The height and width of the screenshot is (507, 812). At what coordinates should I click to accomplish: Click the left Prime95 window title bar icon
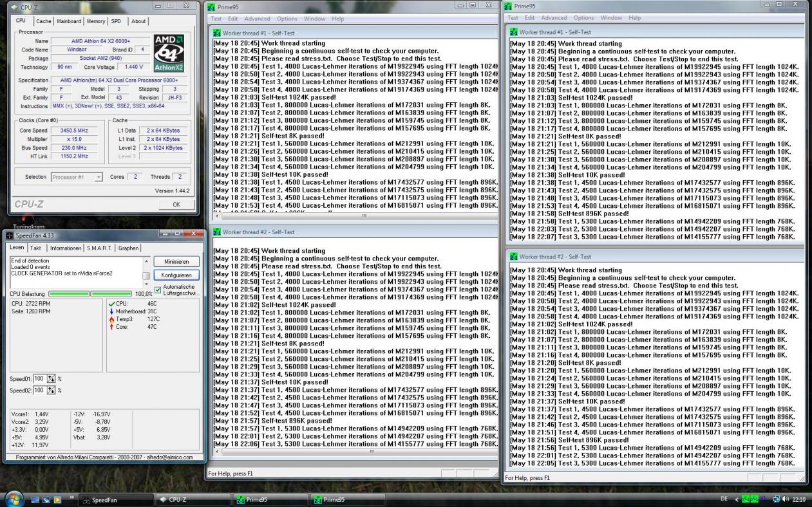[211, 7]
